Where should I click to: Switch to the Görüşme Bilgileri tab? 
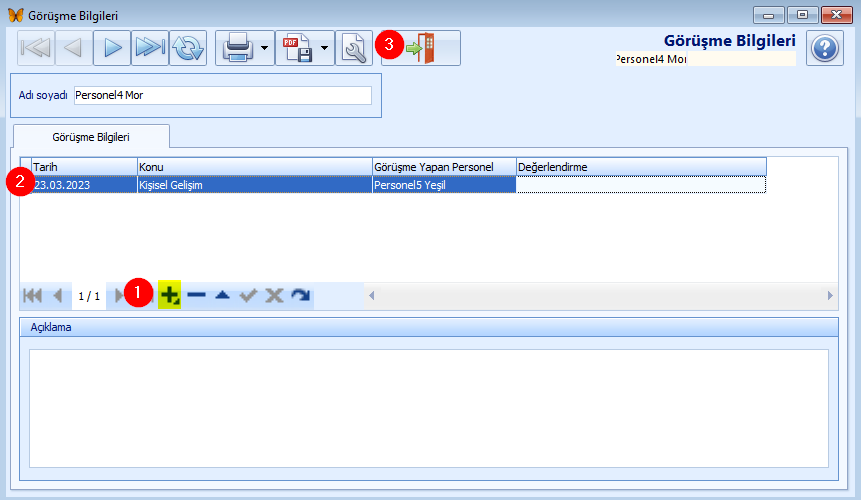tap(91, 136)
